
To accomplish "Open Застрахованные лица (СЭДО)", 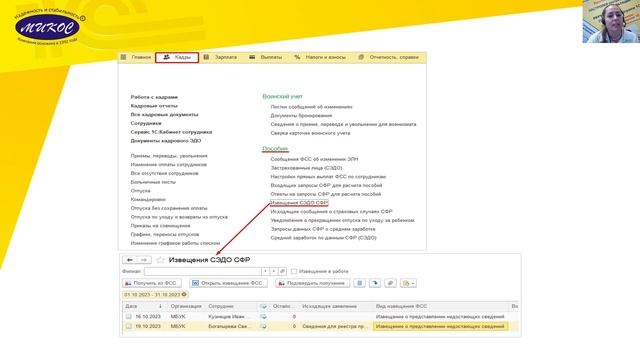I will (x=307, y=168).
